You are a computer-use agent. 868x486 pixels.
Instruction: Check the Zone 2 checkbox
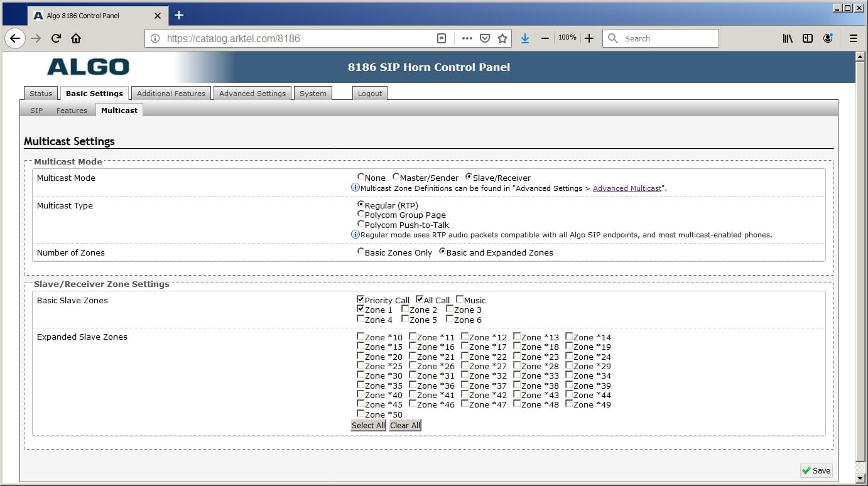point(405,309)
